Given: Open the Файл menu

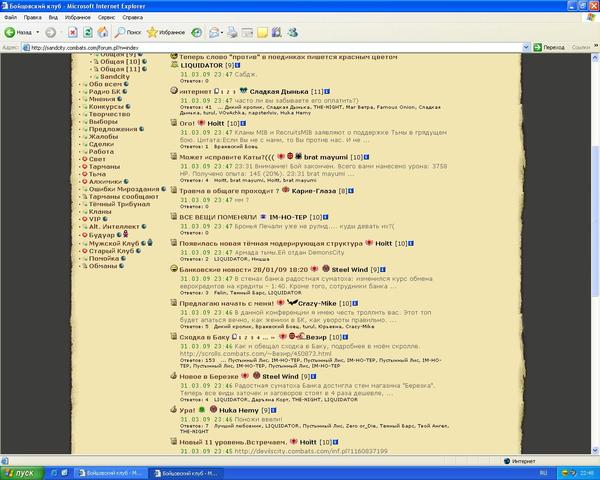Looking at the screenshot, I should coord(10,17).
